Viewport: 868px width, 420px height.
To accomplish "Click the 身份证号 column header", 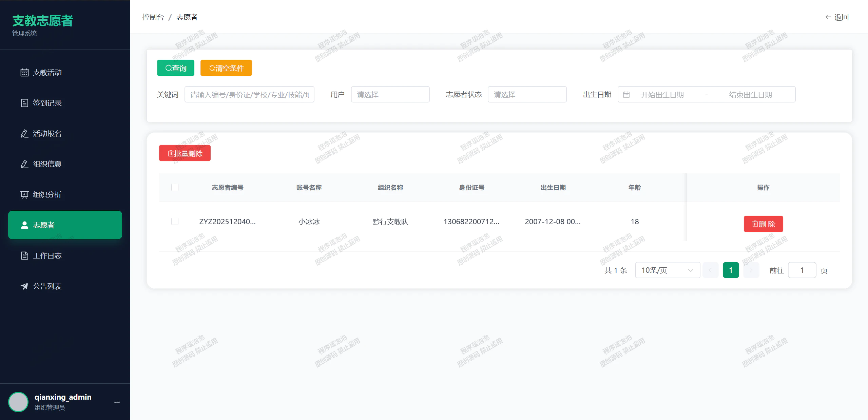I will click(472, 188).
